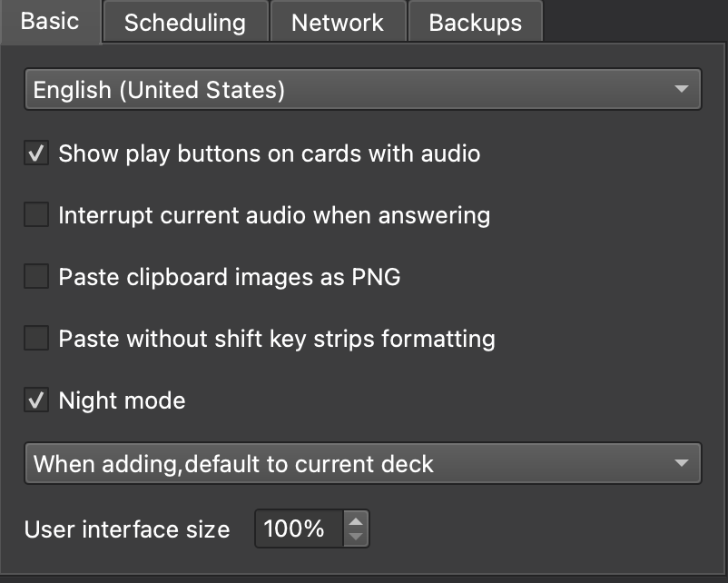Click the Basic tab
Viewport: 728px width, 583px height.
(x=51, y=22)
